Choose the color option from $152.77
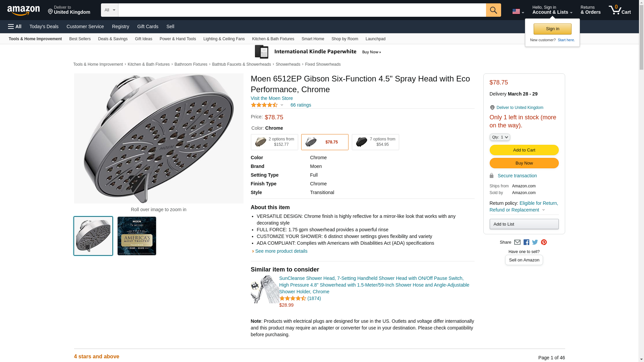 tap(274, 142)
